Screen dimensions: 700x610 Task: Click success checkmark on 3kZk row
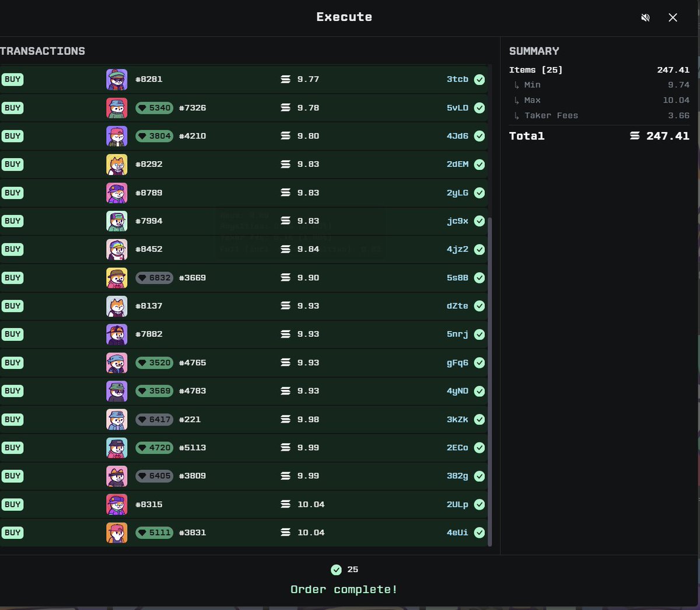tap(480, 419)
